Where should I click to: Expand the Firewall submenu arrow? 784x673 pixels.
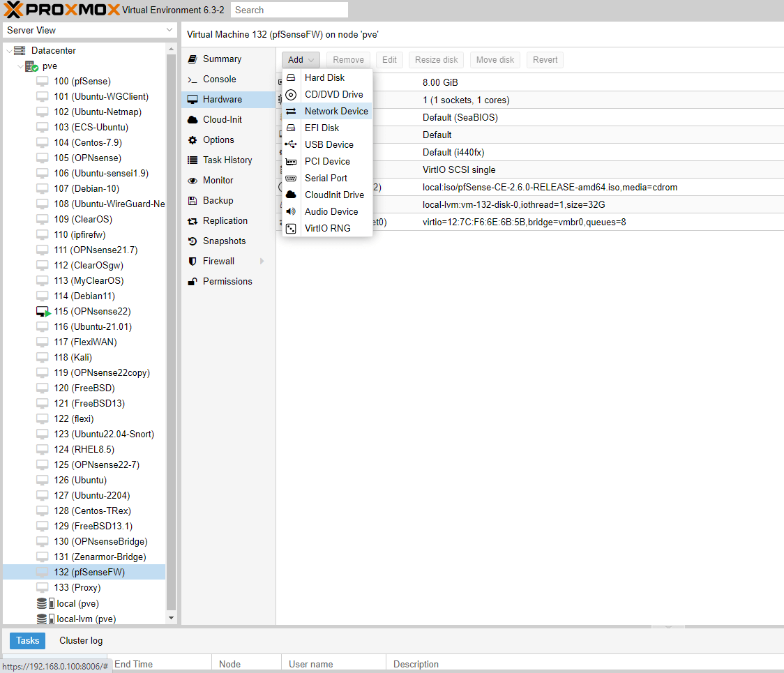(x=262, y=261)
